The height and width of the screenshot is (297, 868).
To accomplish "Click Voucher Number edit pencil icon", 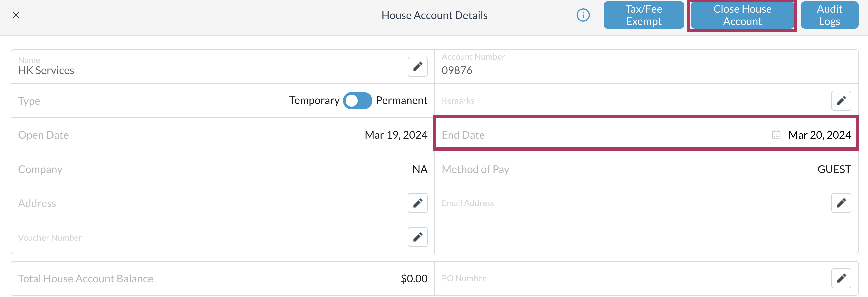I will pos(417,237).
